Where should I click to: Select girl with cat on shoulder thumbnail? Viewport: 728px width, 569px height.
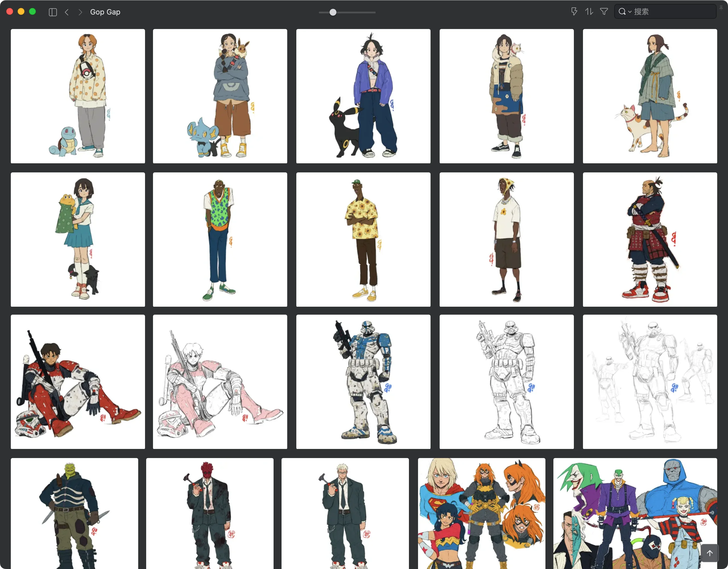coord(507,96)
